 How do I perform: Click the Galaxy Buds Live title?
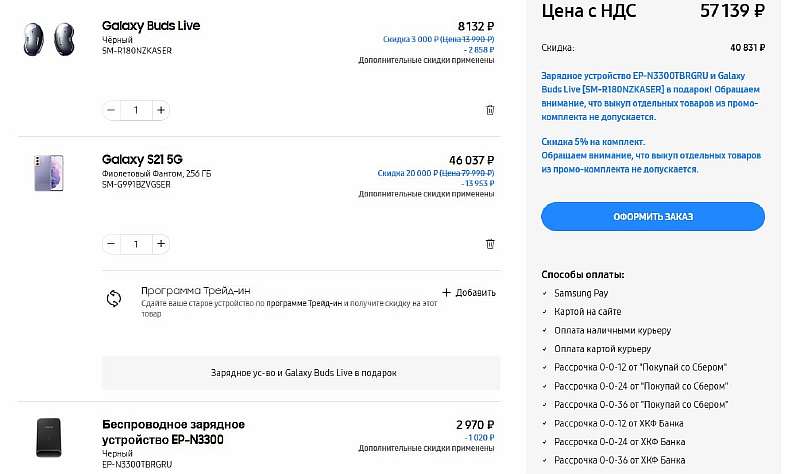pos(151,25)
